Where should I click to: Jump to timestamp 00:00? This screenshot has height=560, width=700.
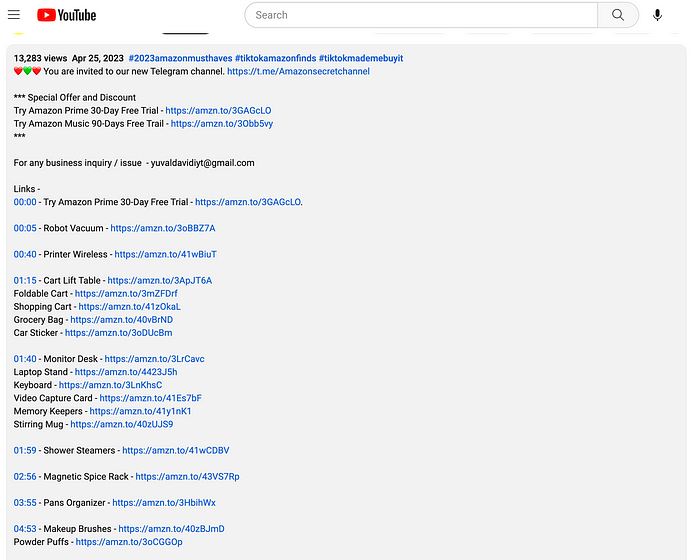pyautogui.click(x=25, y=202)
